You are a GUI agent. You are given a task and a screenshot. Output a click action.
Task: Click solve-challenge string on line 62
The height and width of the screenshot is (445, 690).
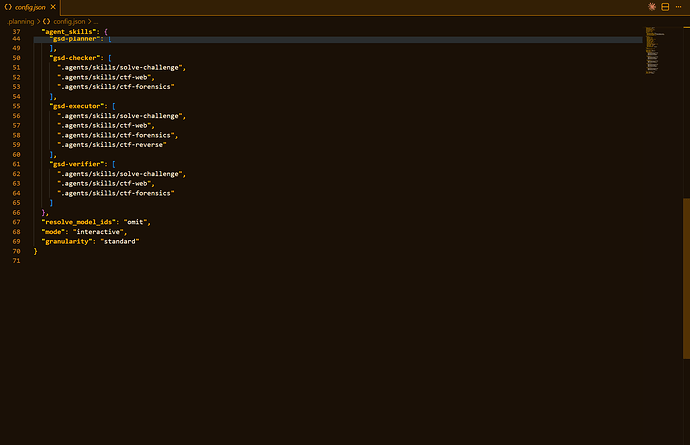coord(120,174)
